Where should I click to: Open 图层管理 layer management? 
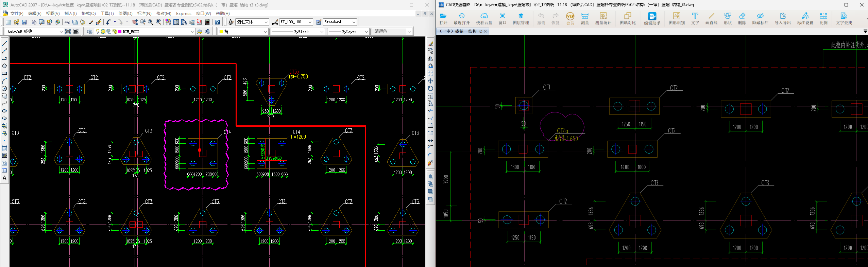click(x=521, y=19)
